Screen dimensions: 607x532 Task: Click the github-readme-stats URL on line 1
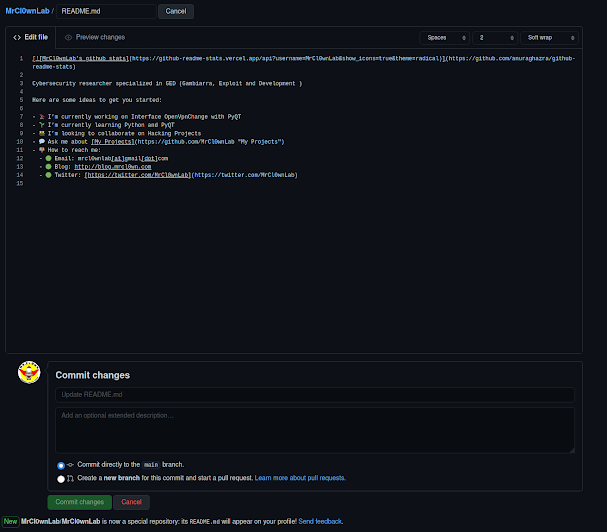click(x=286, y=58)
